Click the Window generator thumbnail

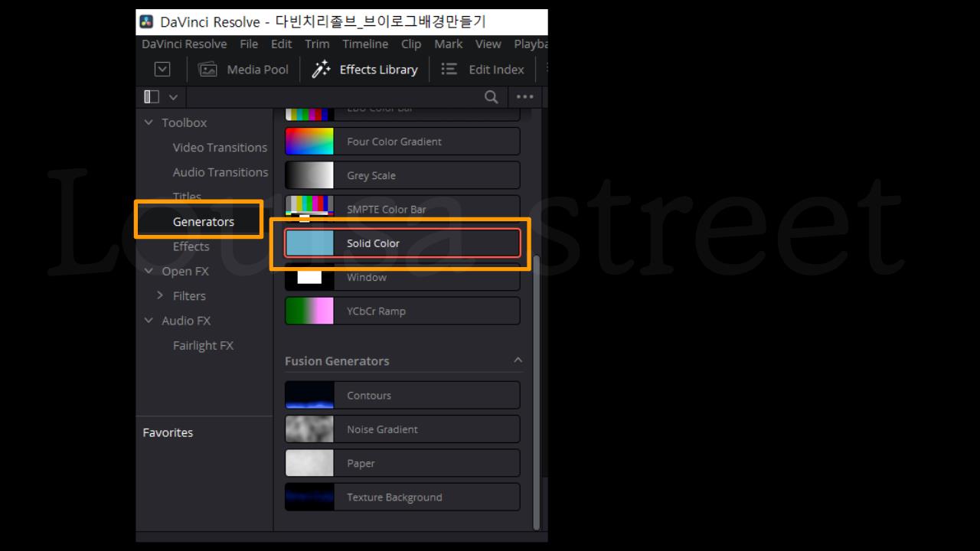(x=309, y=277)
